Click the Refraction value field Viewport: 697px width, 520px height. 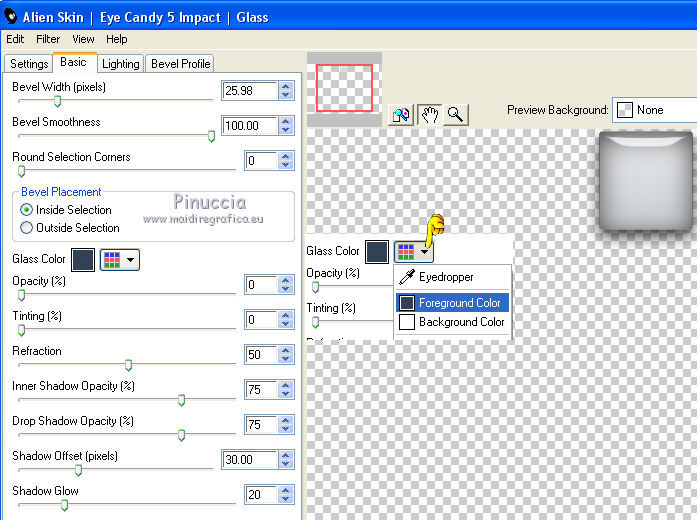point(261,355)
